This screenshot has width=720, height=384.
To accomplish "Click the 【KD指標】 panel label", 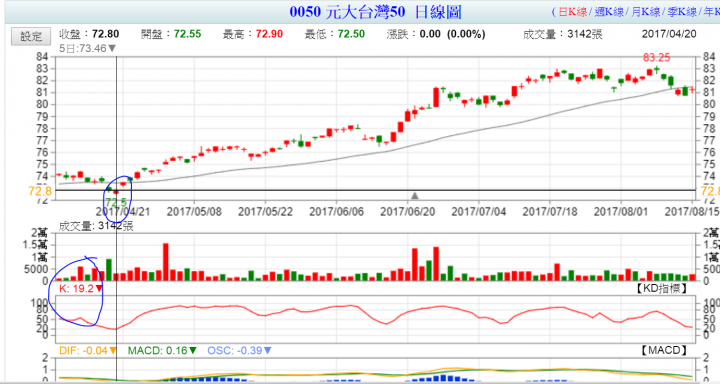I will [x=661, y=288].
